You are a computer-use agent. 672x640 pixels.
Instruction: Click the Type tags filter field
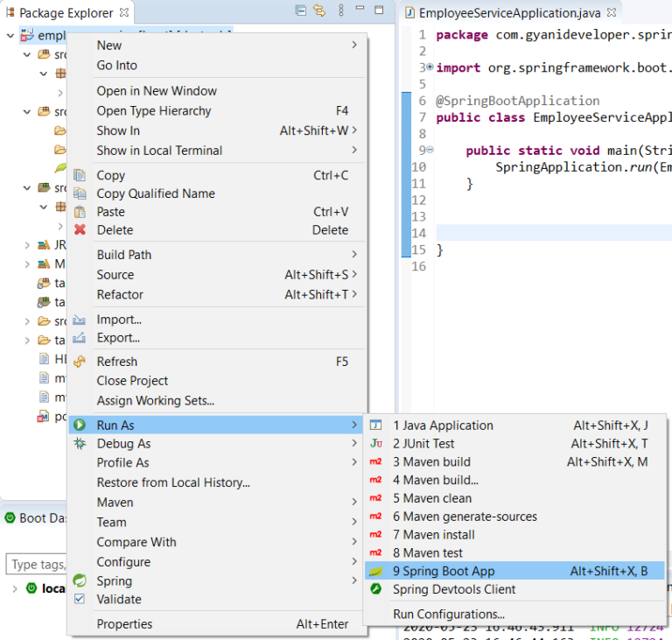pos(37,564)
